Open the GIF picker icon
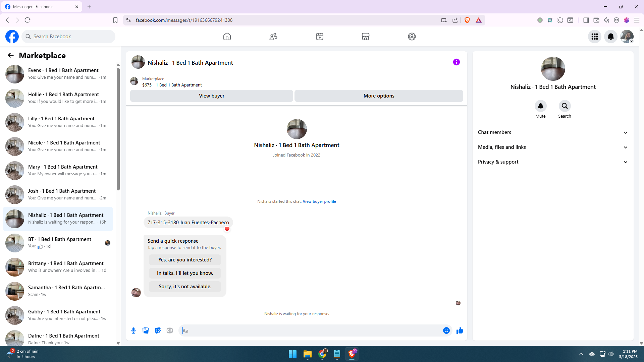This screenshot has height=362, width=644. click(170, 330)
